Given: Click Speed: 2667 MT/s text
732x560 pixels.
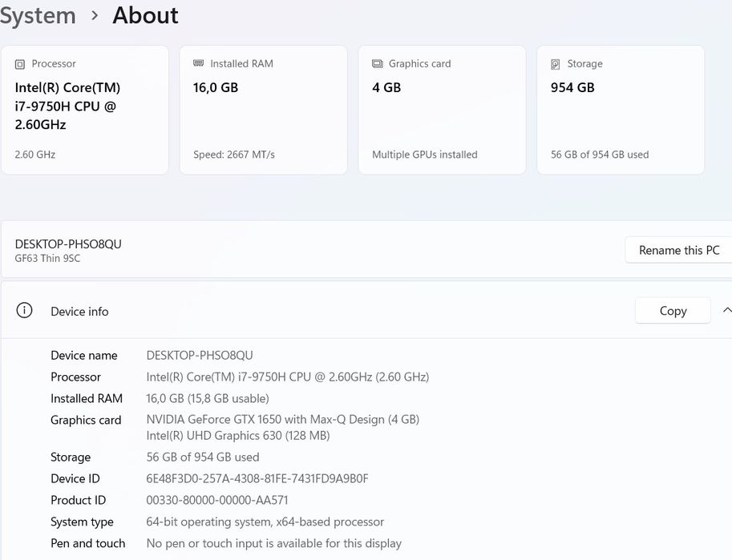Looking at the screenshot, I should click(234, 155).
